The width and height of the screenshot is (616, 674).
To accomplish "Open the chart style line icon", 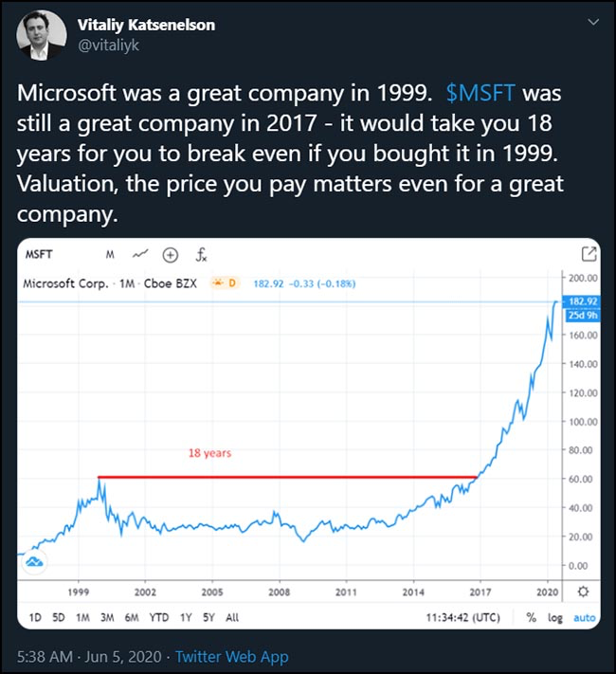I will pyautogui.click(x=140, y=254).
